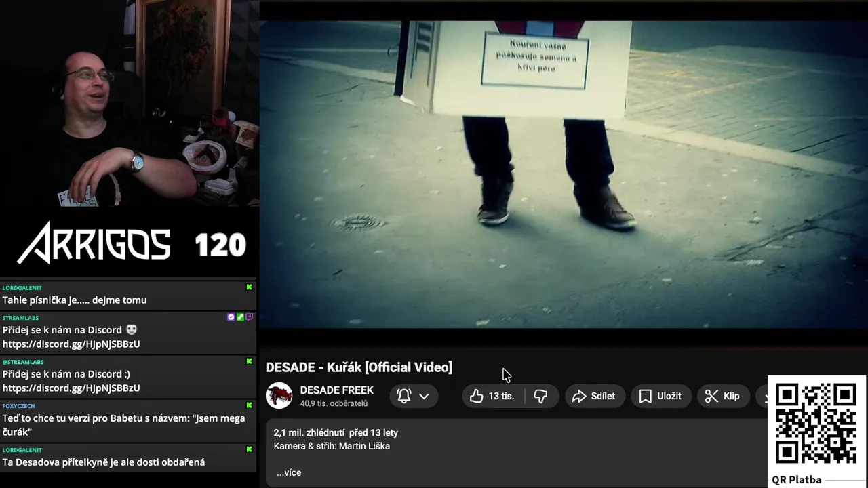The height and width of the screenshot is (488, 868).
Task: Click the video title "DESADE - Kuřák [Official Video]"
Action: click(x=359, y=367)
